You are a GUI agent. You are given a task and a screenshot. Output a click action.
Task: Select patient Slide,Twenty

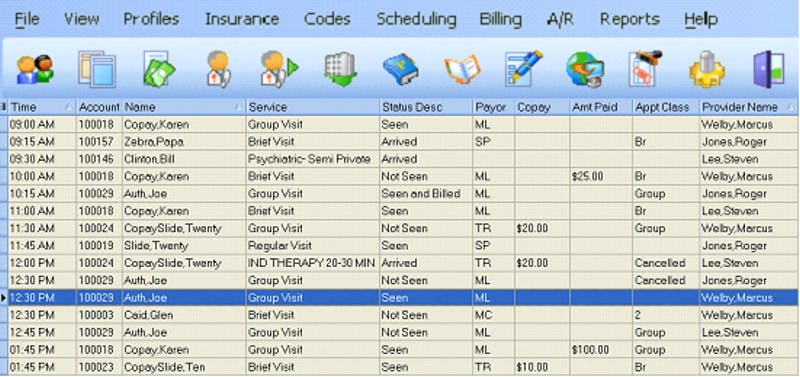(184, 246)
